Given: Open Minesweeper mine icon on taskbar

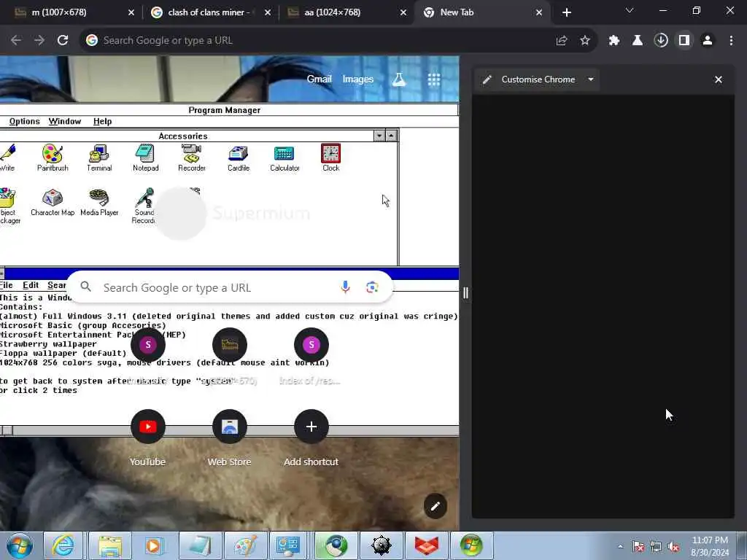Looking at the screenshot, I should point(382,545).
